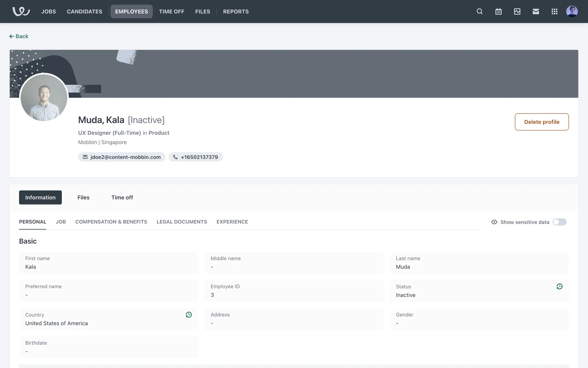
Task: Open the search icon in top bar
Action: (480, 11)
